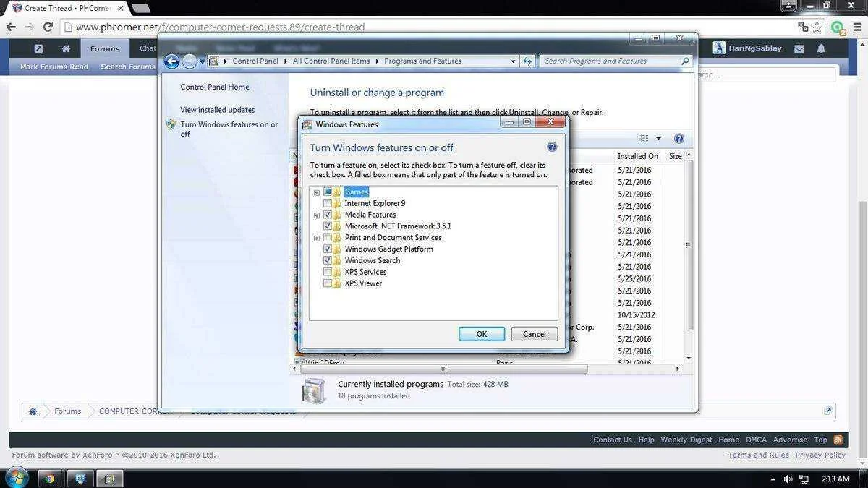868x488 pixels.
Task: Click the programs list horizontal scrollbar
Action: pos(444,369)
